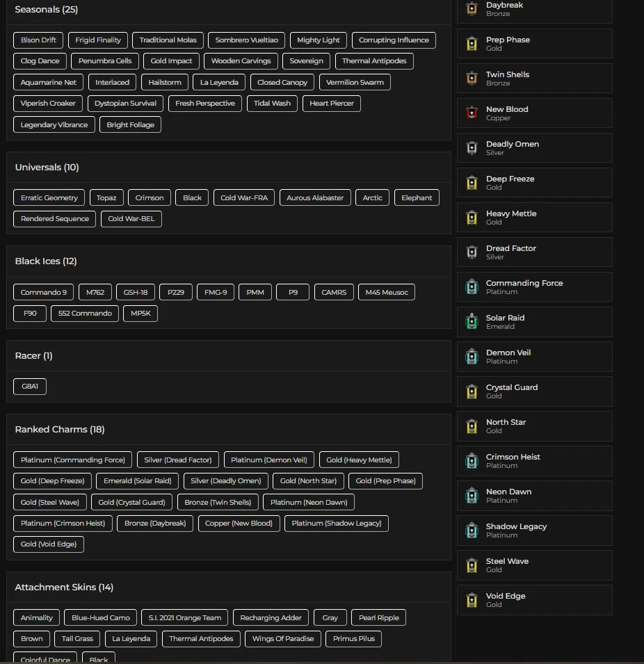The width and height of the screenshot is (644, 664).
Task: Click the Solar Raid Emerald rank badge icon
Action: (x=472, y=321)
